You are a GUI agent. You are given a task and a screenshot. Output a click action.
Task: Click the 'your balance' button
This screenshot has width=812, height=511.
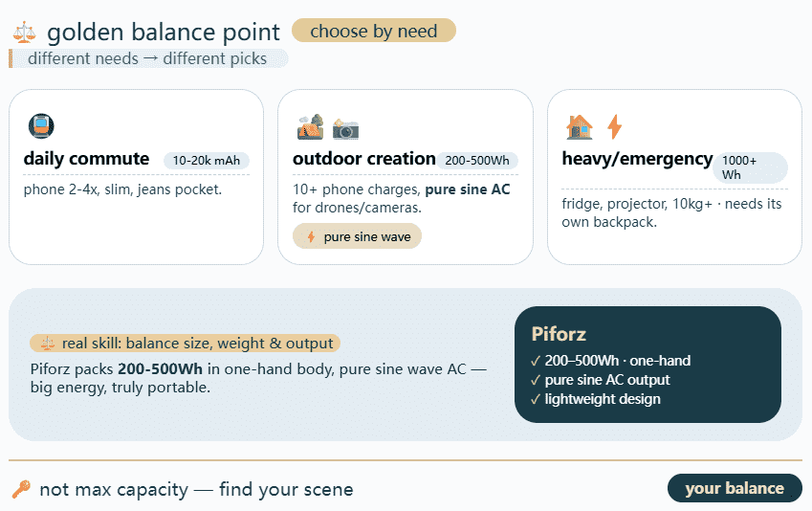pyautogui.click(x=734, y=488)
